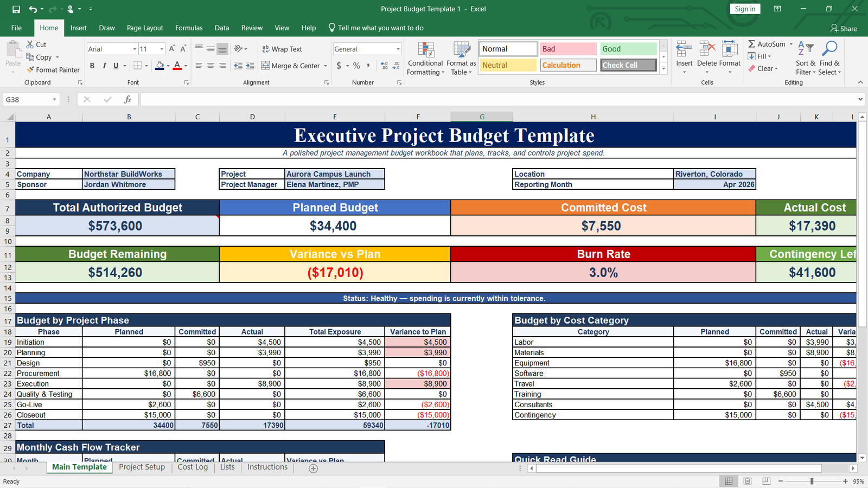
Task: Toggle Wrap Text for the cell
Action: [x=282, y=49]
